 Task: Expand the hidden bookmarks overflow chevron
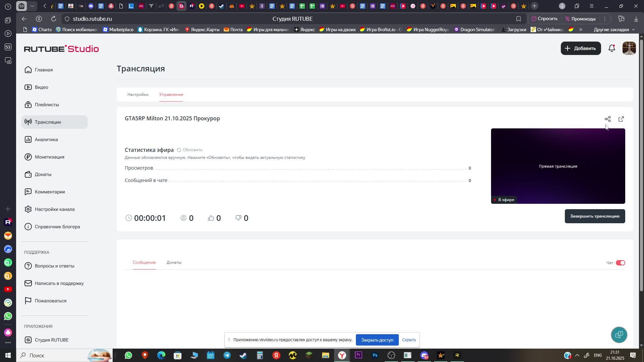tap(581, 29)
